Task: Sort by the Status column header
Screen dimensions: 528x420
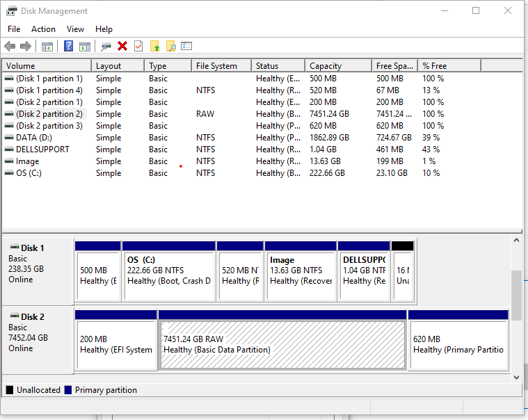Action: click(278, 66)
